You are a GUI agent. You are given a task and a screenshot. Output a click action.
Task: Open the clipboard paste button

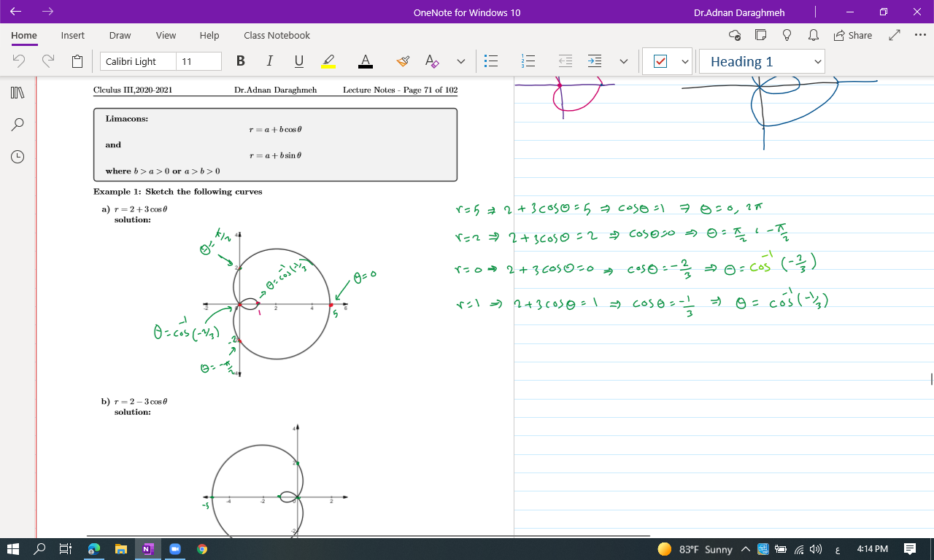click(77, 61)
